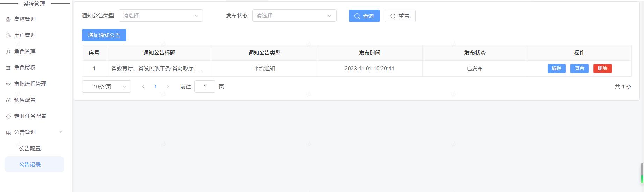Click 通知公告类型 column header
This screenshot has height=192, width=644.
click(264, 53)
